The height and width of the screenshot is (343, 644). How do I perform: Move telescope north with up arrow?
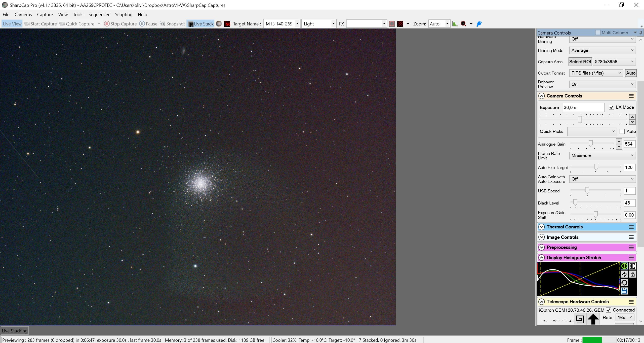coord(593,319)
